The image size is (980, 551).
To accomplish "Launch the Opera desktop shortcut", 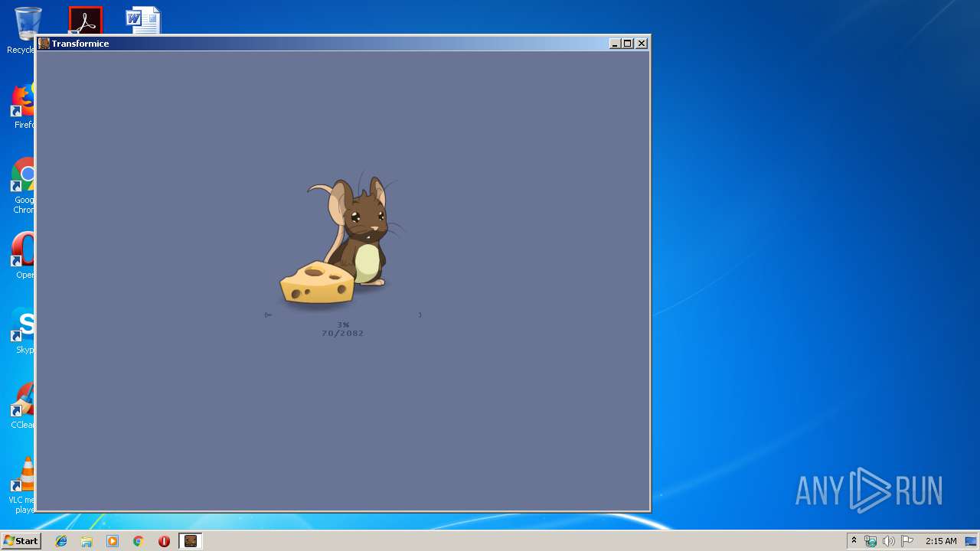I will pos(23,255).
